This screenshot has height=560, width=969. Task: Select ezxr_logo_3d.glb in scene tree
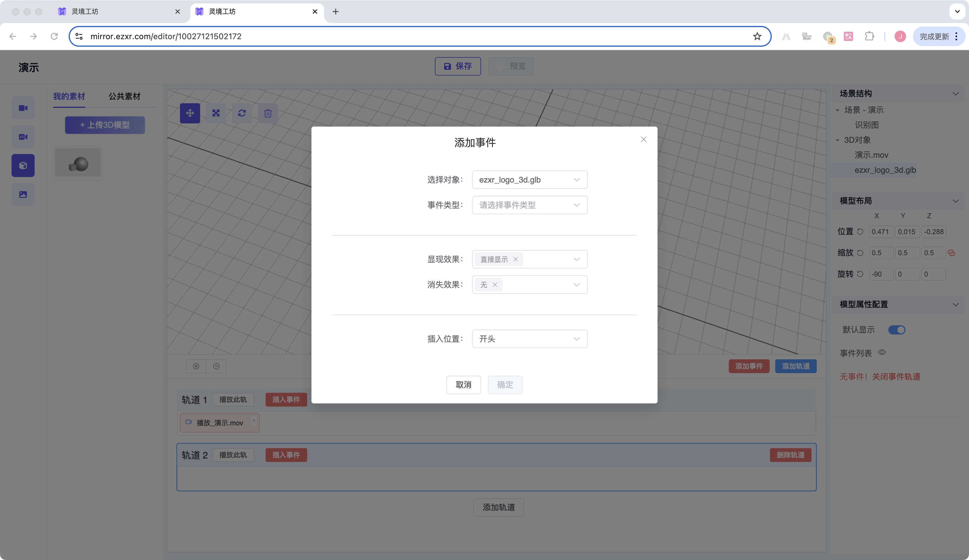point(885,170)
